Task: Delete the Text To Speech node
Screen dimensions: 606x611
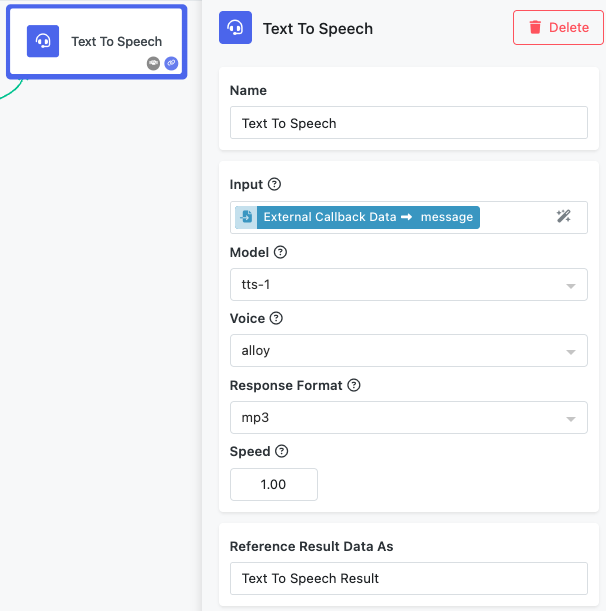Action: tap(558, 28)
